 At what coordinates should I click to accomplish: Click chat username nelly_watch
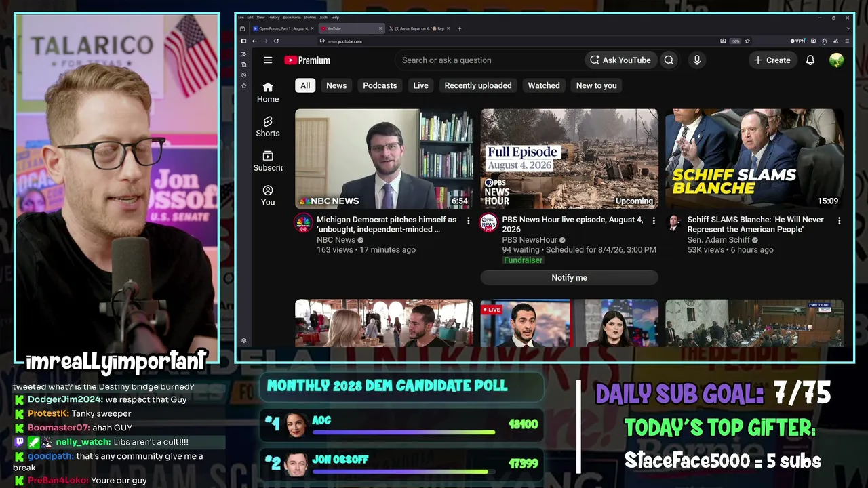click(83, 442)
